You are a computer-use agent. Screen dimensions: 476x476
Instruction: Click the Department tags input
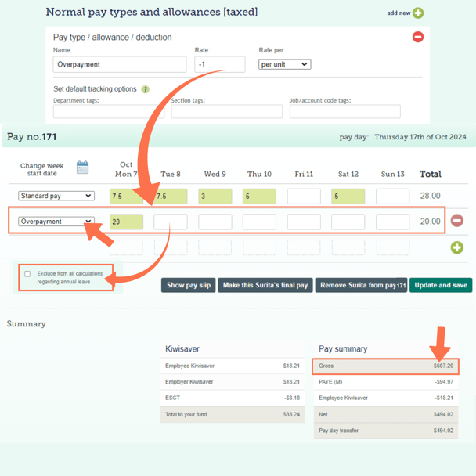pos(109,111)
